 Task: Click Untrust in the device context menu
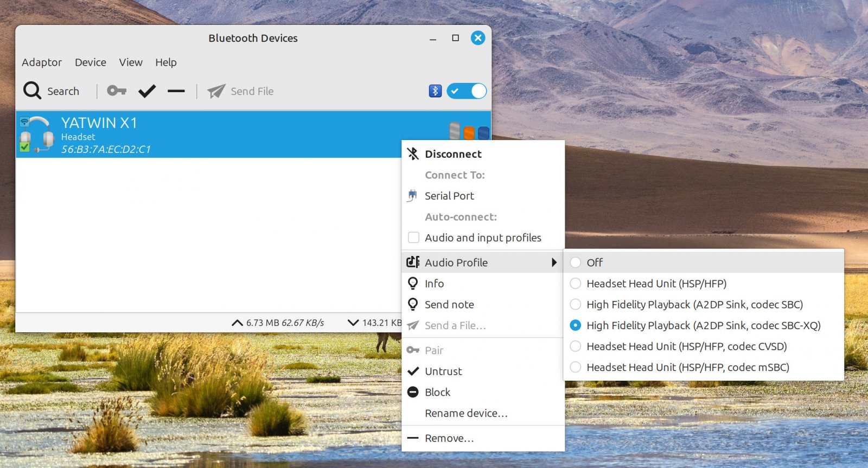pyautogui.click(x=443, y=371)
